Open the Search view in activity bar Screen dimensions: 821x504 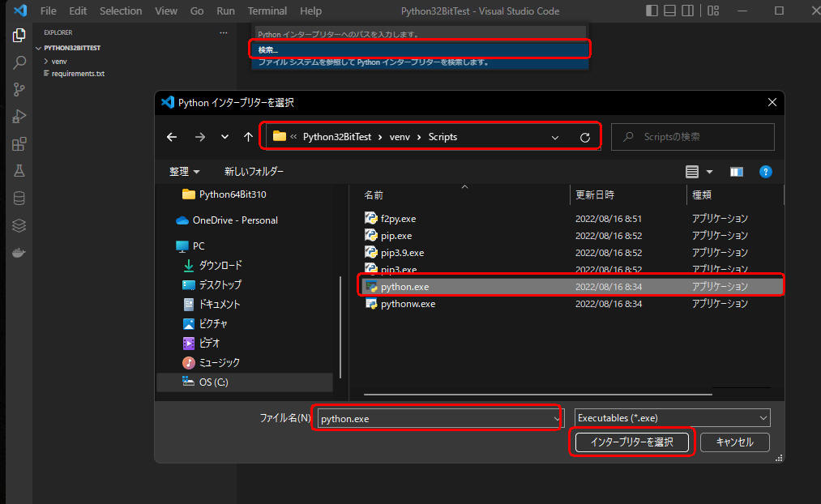click(19, 63)
